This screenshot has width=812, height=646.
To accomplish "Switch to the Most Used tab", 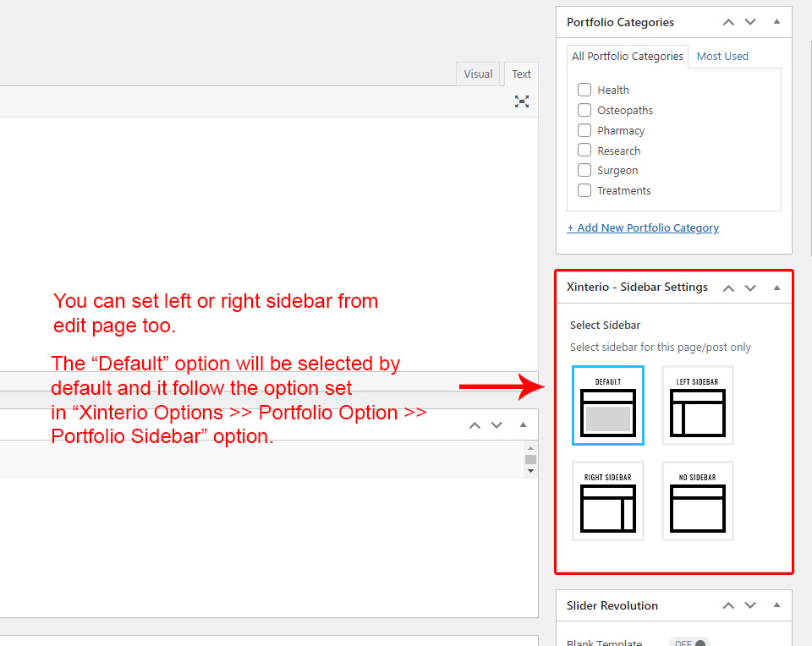I will (x=722, y=57).
